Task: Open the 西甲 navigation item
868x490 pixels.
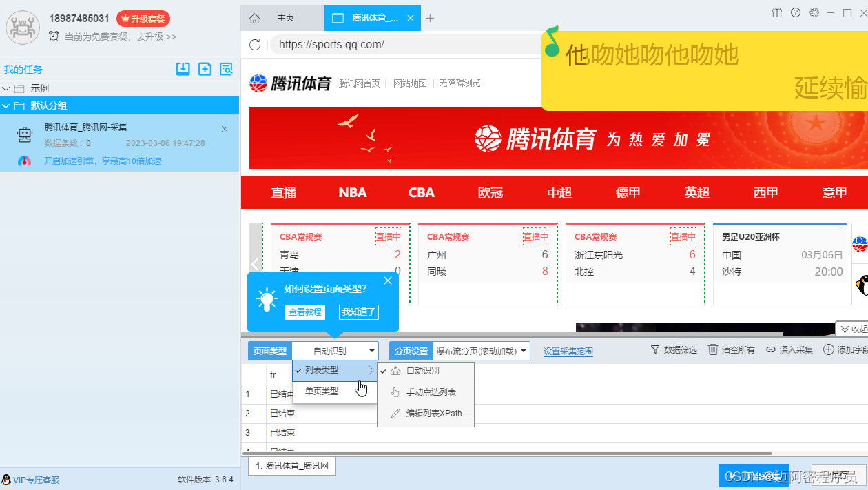Action: click(x=766, y=193)
